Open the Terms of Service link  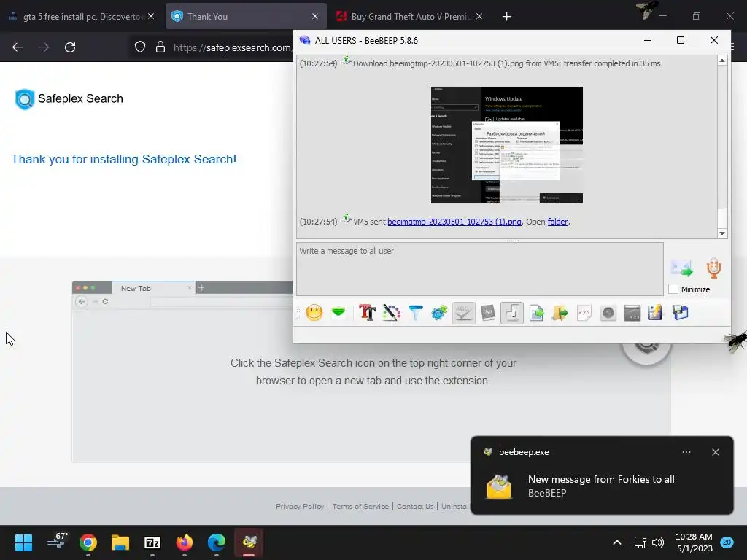[360, 506]
